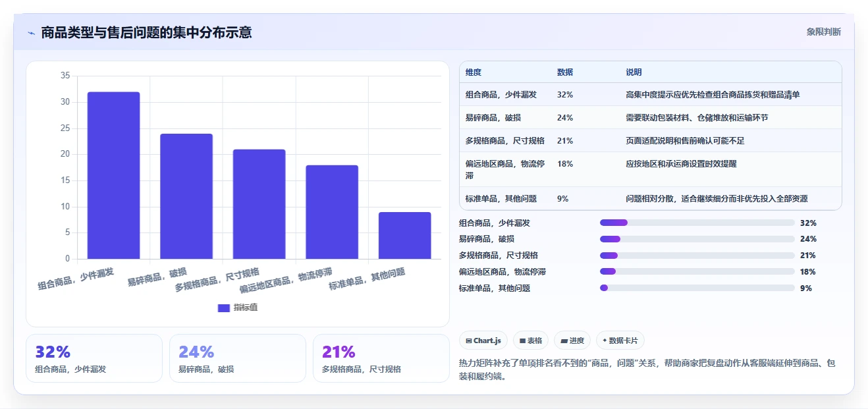
Task: Click the 指标值 legend label
Action: pyautogui.click(x=246, y=308)
